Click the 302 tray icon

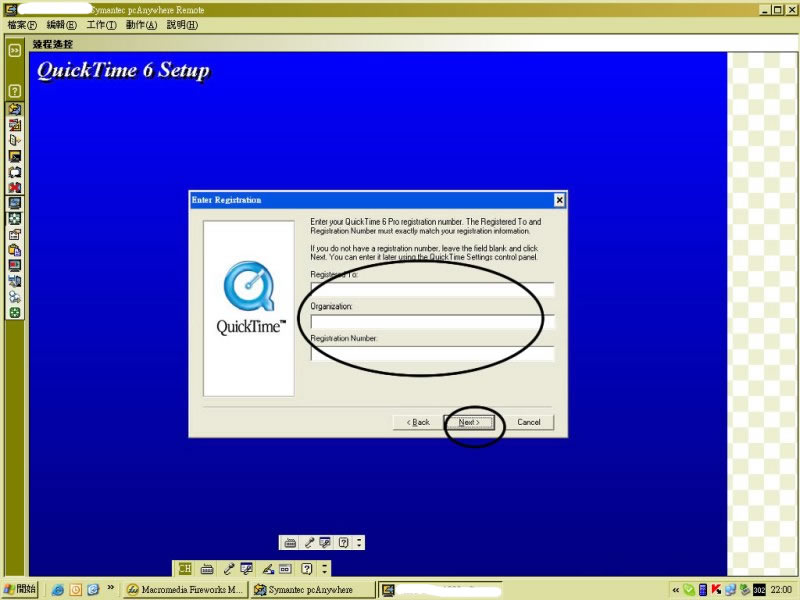[759, 590]
